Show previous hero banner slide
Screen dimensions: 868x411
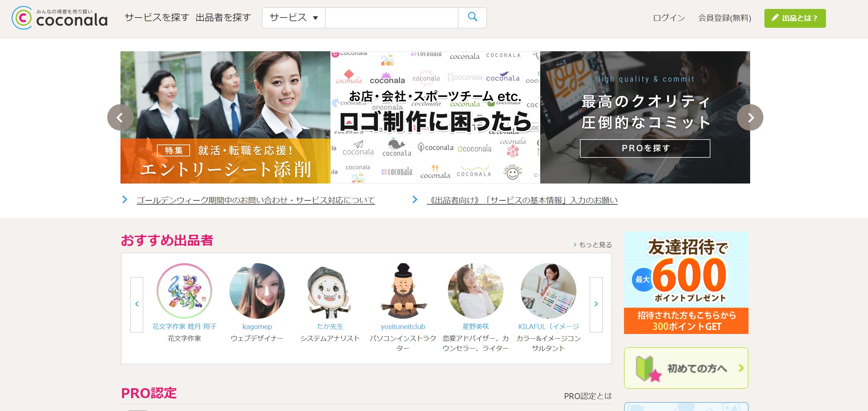coord(120,117)
